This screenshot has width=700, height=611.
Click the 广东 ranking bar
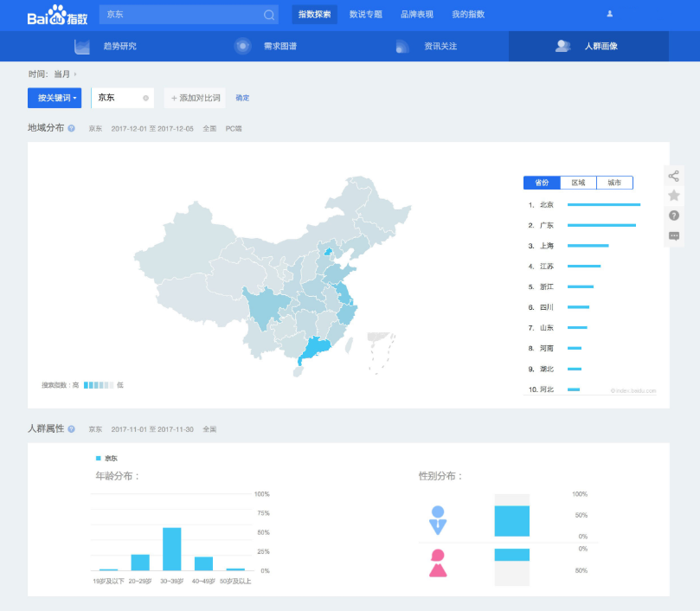point(601,225)
